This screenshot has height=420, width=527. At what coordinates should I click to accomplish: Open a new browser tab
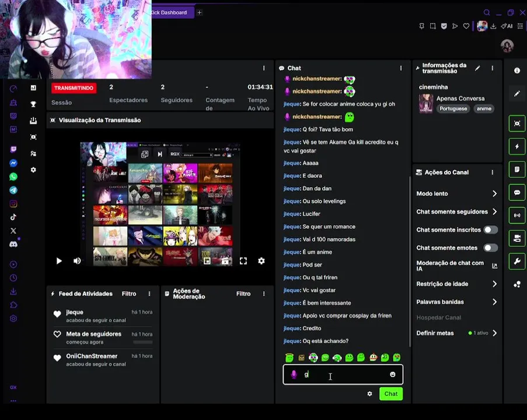tap(200, 13)
